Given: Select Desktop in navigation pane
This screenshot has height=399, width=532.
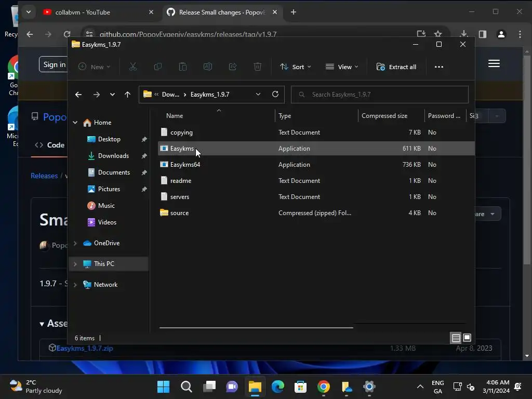Looking at the screenshot, I should (109, 139).
